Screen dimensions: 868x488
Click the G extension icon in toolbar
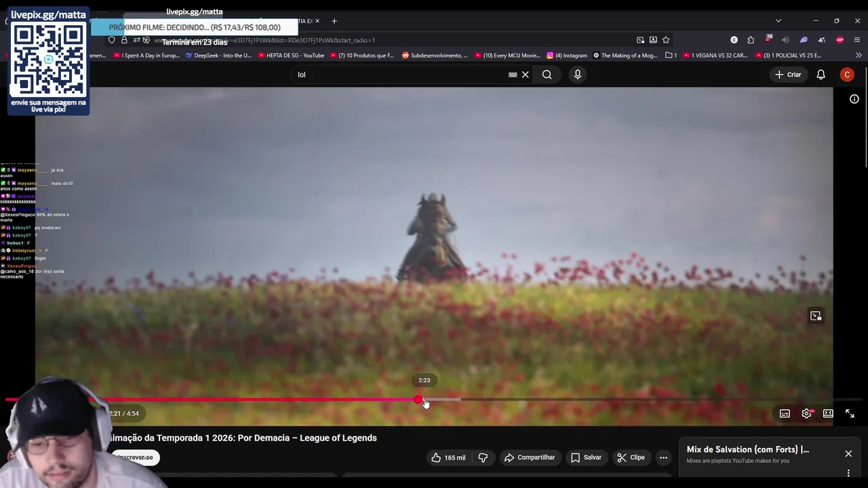click(734, 40)
